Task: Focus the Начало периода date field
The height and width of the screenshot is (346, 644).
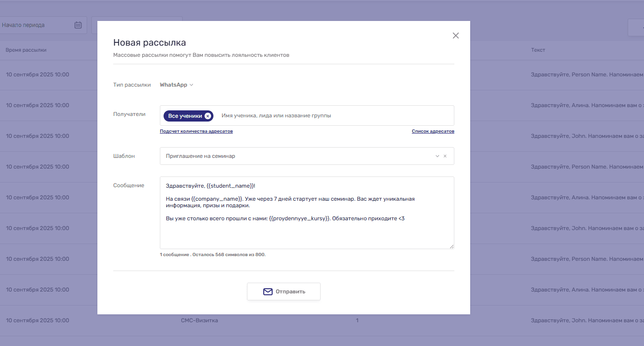Action: point(35,25)
